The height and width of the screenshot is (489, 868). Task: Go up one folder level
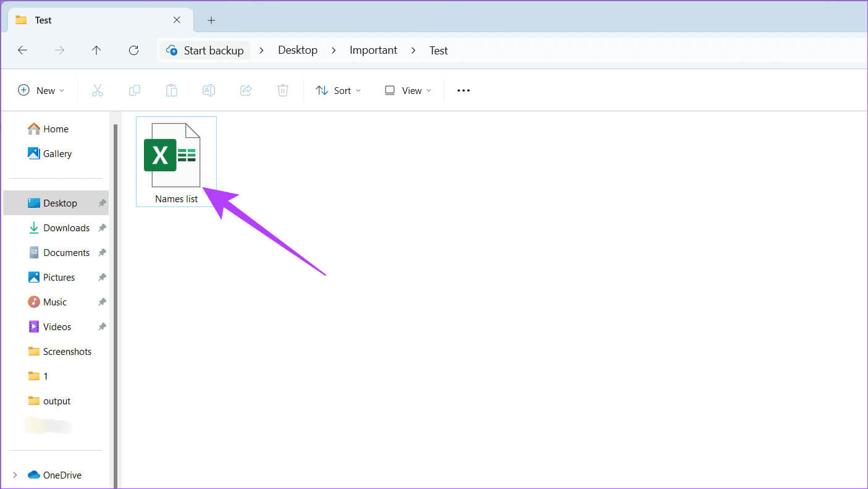coord(96,51)
